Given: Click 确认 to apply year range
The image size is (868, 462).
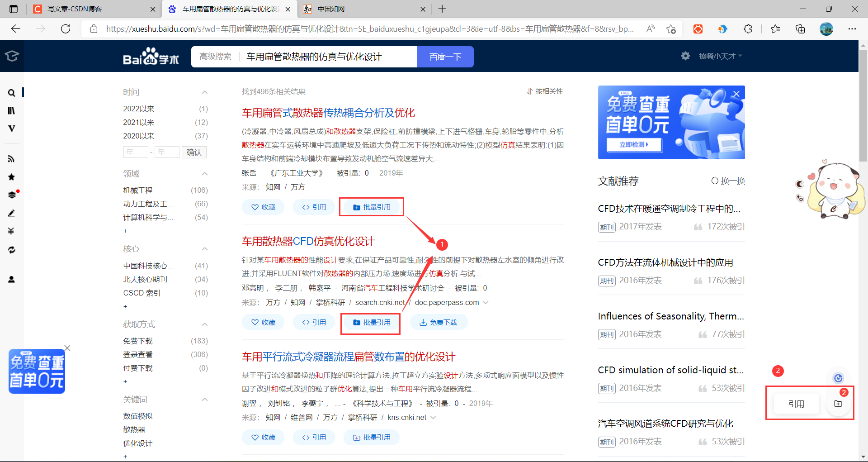Looking at the screenshot, I should tap(194, 152).
